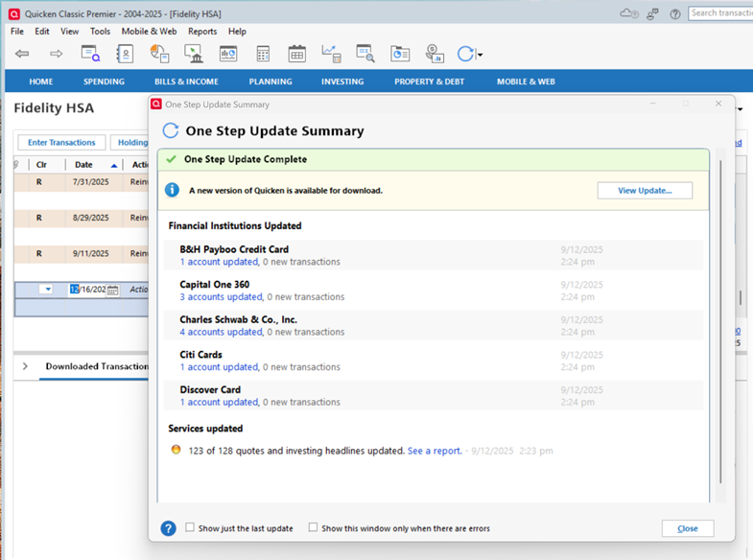Open the online bank center icon
This screenshot has height=560, width=753.
194,54
